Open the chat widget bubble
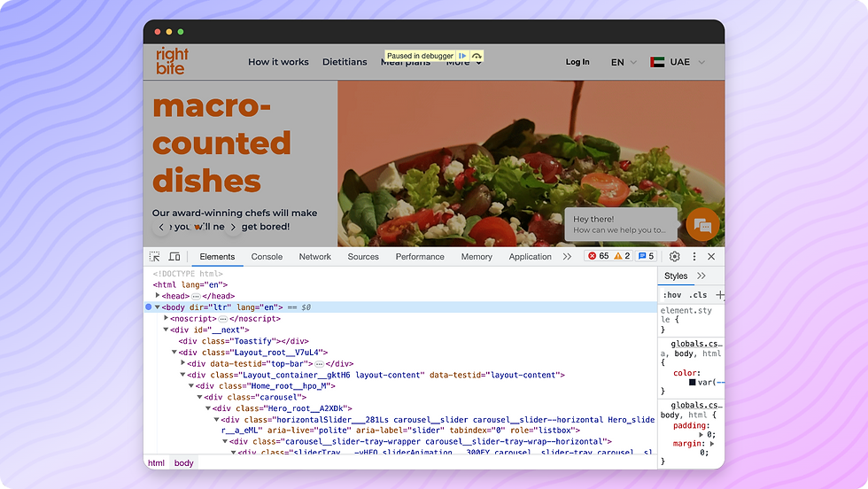 (x=702, y=225)
